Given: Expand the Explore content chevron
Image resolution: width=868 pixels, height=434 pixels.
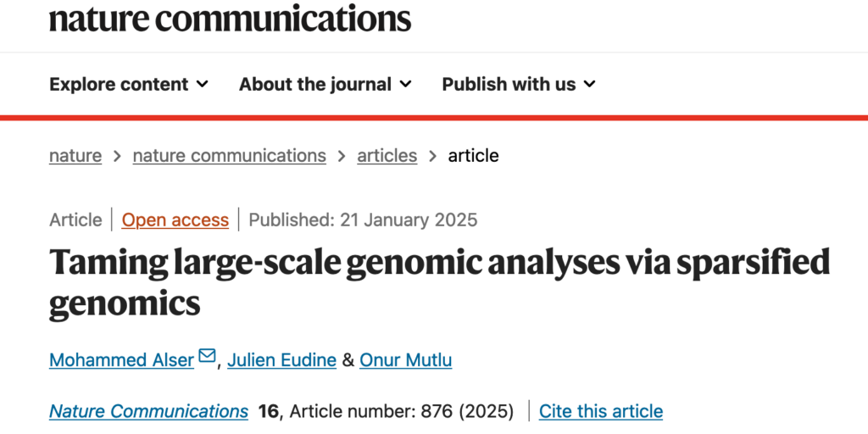Looking at the screenshot, I should click(x=203, y=84).
